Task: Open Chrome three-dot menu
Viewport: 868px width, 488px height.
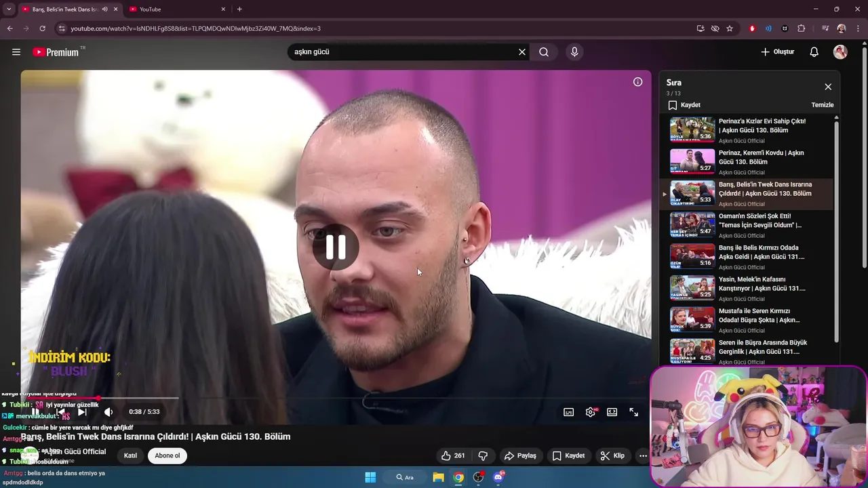Action: [x=859, y=28]
